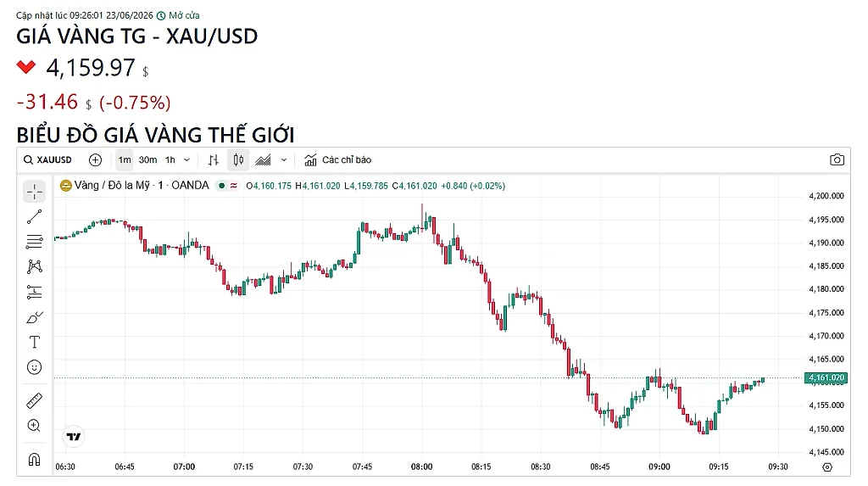Expand the chart style dropdown arrow
Image resolution: width=868 pixels, height=486 pixels.
pyautogui.click(x=284, y=160)
